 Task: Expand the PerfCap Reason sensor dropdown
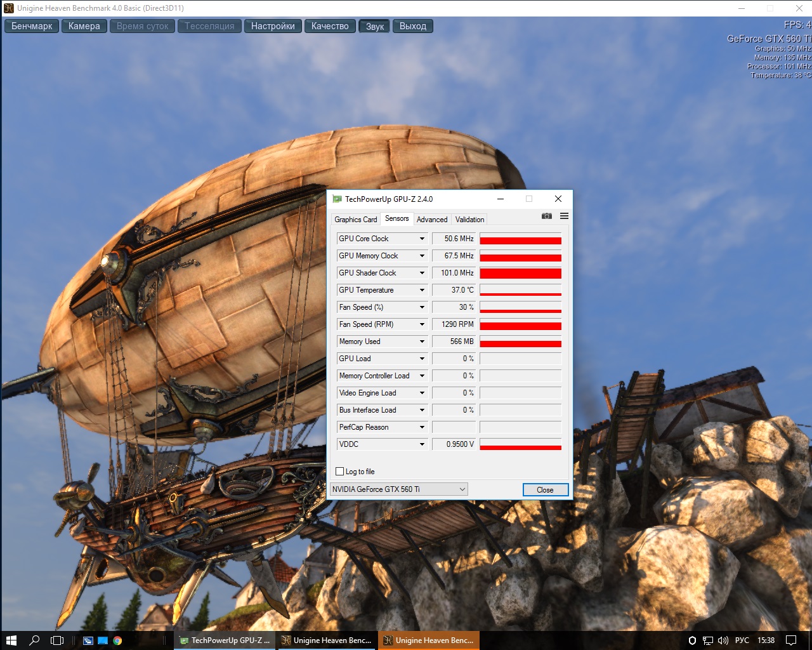pyautogui.click(x=422, y=427)
